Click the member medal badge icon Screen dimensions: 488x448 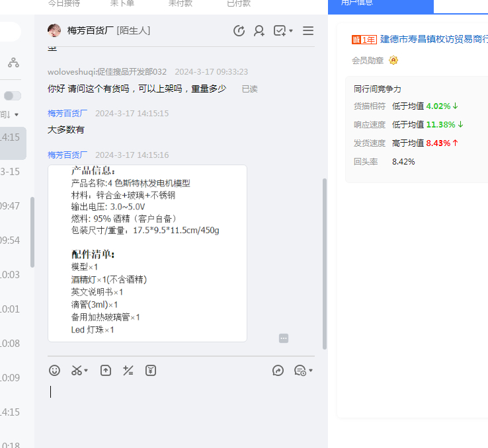(x=393, y=60)
